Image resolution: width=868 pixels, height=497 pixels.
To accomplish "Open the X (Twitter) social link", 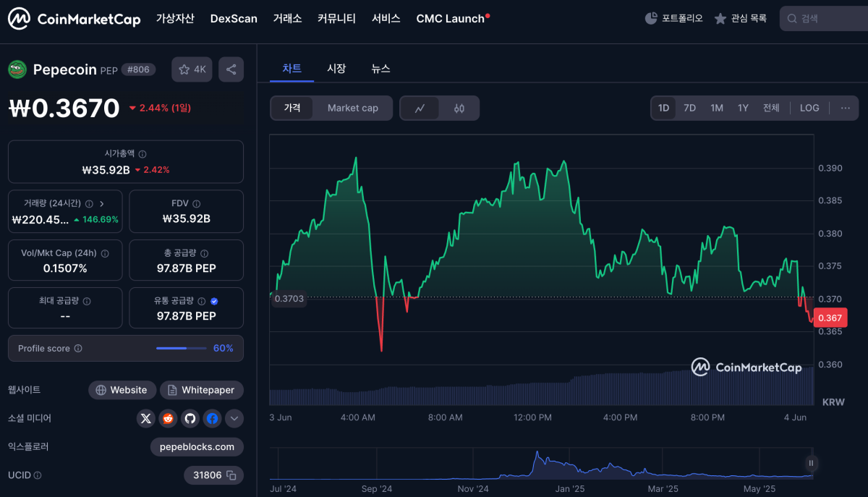I will [146, 418].
